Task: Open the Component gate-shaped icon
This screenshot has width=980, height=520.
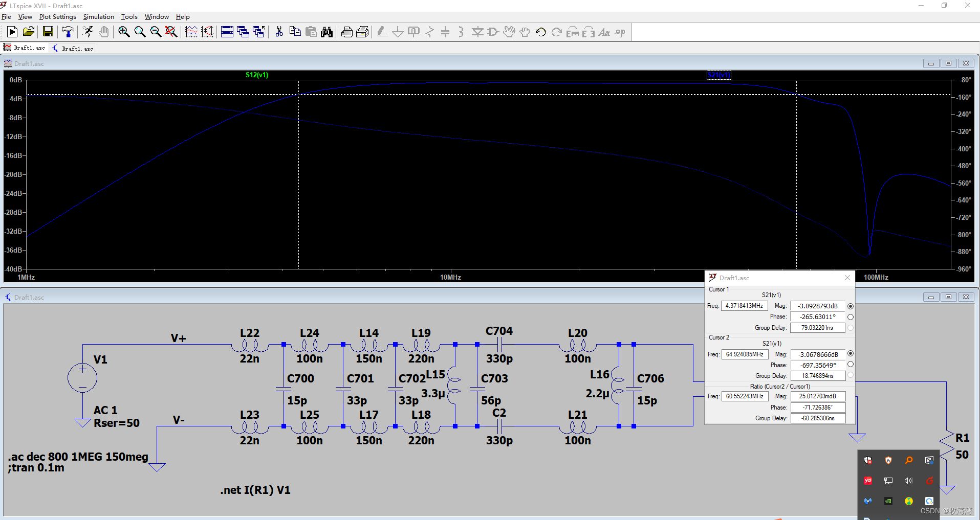Action: [x=493, y=32]
